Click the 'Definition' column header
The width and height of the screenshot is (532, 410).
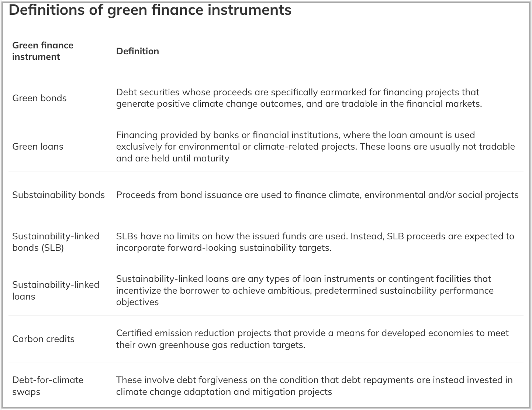138,51
